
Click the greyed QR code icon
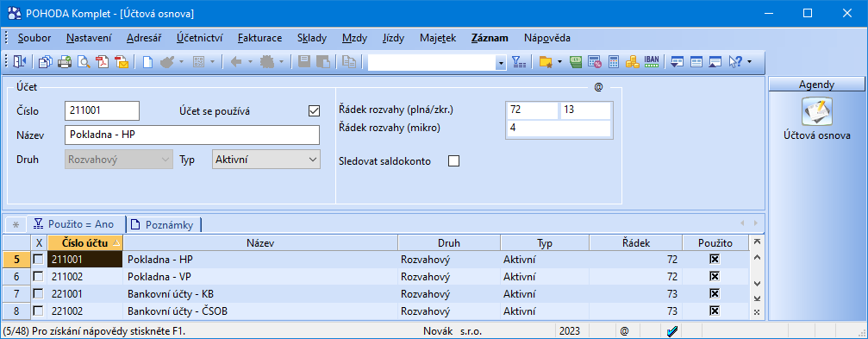coord(199,62)
